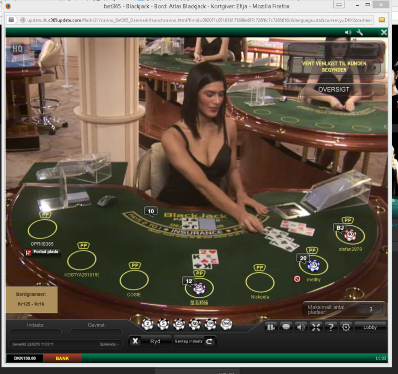Open the chat speech-bubble icon

tap(286, 327)
